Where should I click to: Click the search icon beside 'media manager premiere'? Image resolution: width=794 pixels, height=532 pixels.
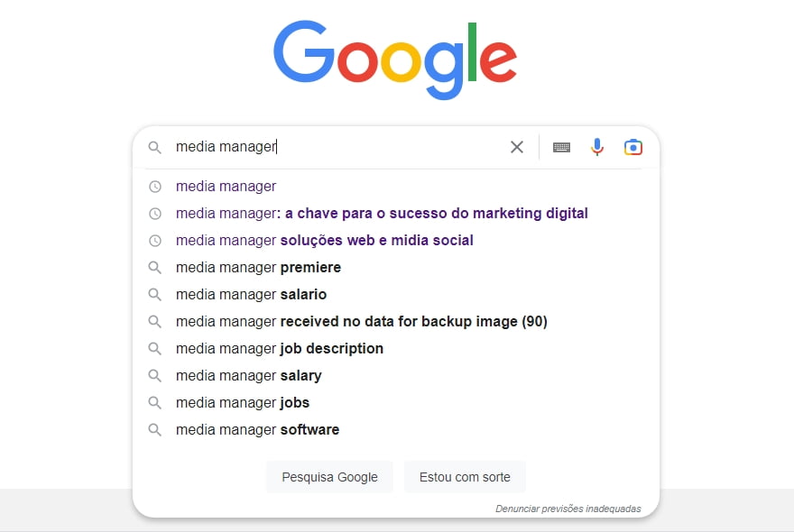(x=155, y=267)
